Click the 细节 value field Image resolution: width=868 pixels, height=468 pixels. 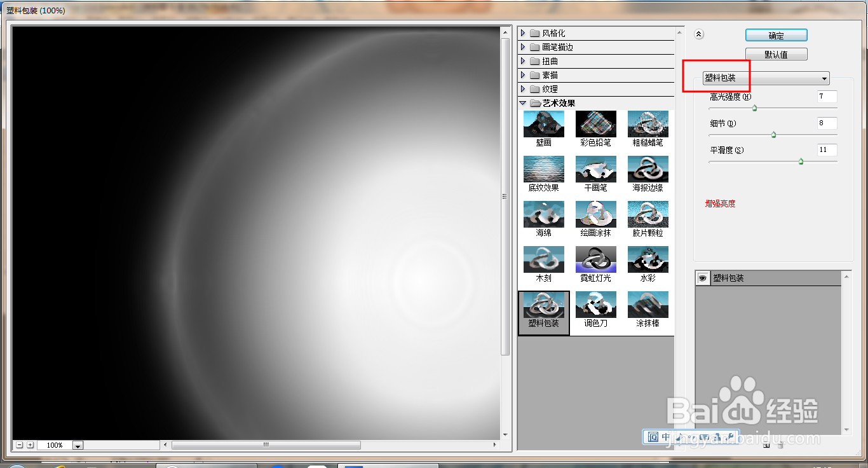827,123
